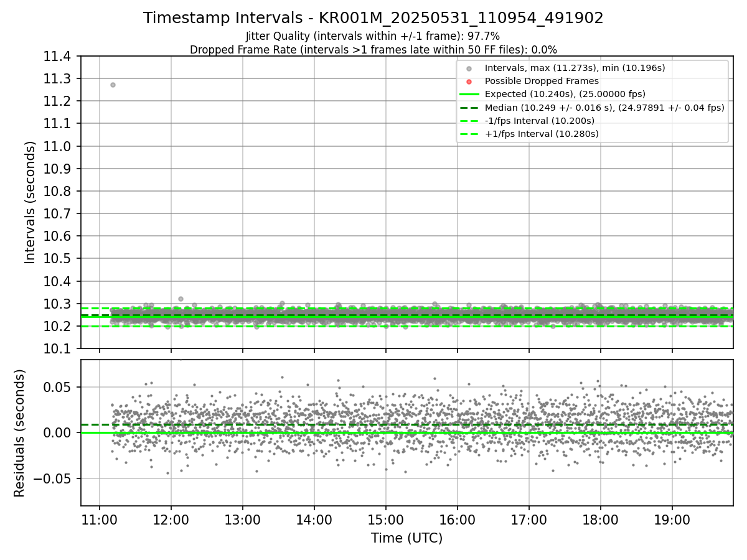747x560 pixels.
Task: Click the '10.2' y-axis tick label
Action: click(x=57, y=326)
